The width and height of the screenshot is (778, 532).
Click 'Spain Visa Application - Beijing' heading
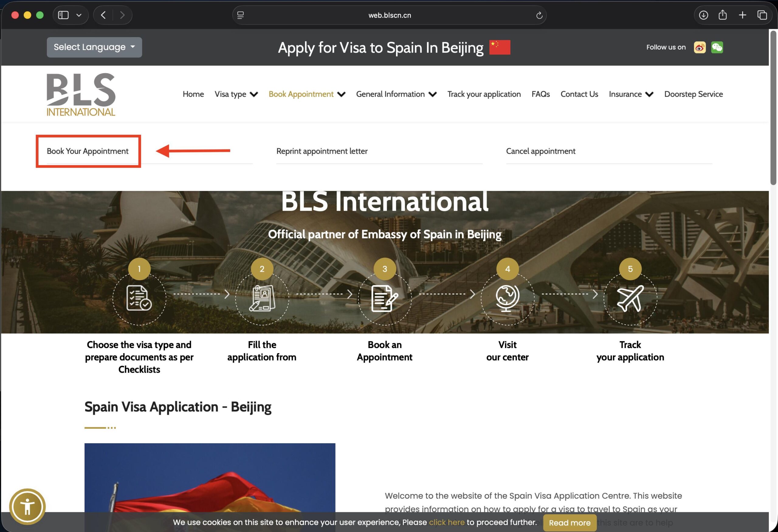178,407
